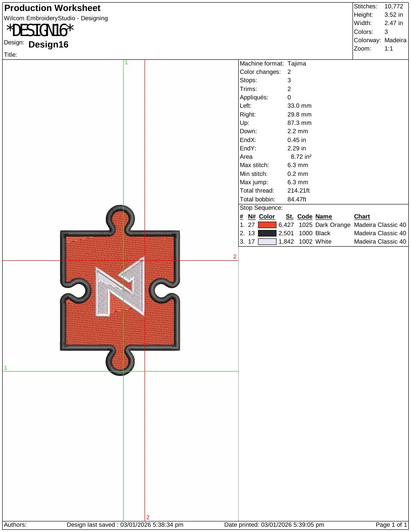Screen dimensions: 411x532
Task: Click the Title label
Action: coord(10,55)
